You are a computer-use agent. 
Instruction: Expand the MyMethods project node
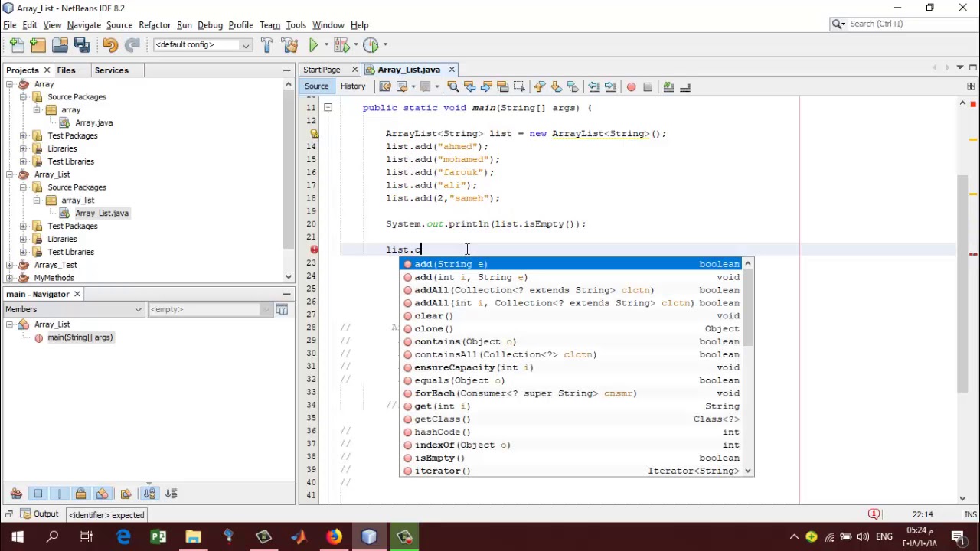[9, 278]
